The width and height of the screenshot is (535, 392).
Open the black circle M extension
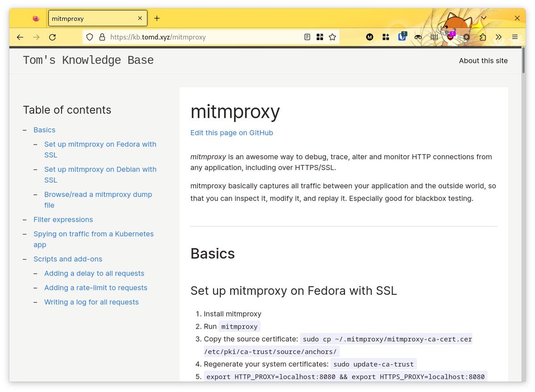[x=370, y=37]
